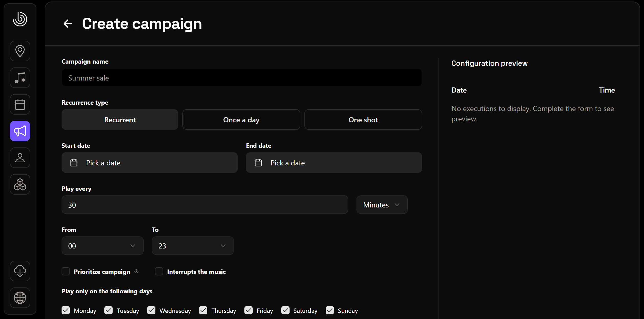
Task: Open the To hour dropdown
Action: pos(193,246)
